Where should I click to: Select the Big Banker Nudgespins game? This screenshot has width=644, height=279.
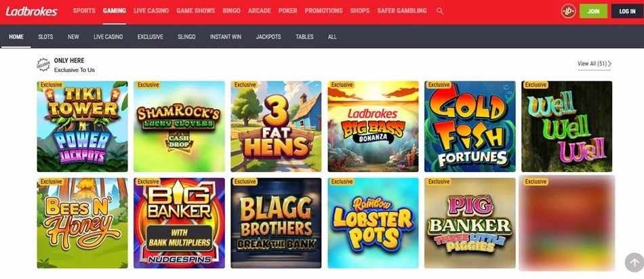click(x=179, y=223)
